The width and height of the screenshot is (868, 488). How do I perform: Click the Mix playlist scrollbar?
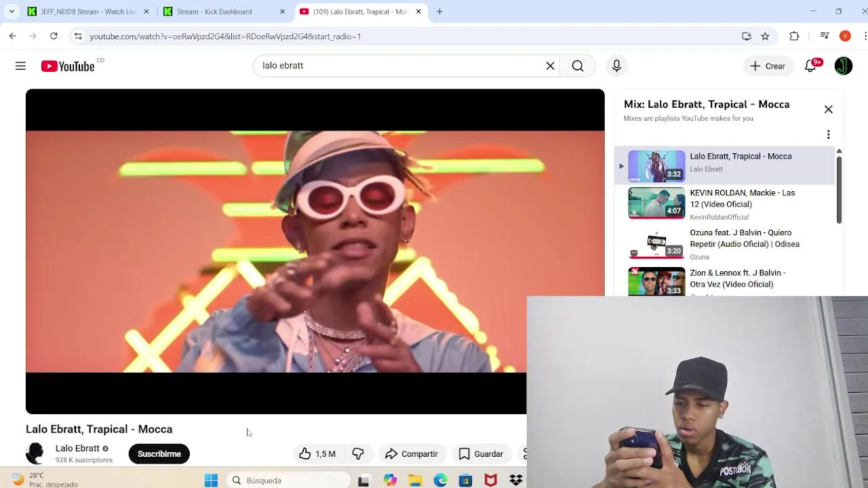tap(839, 190)
